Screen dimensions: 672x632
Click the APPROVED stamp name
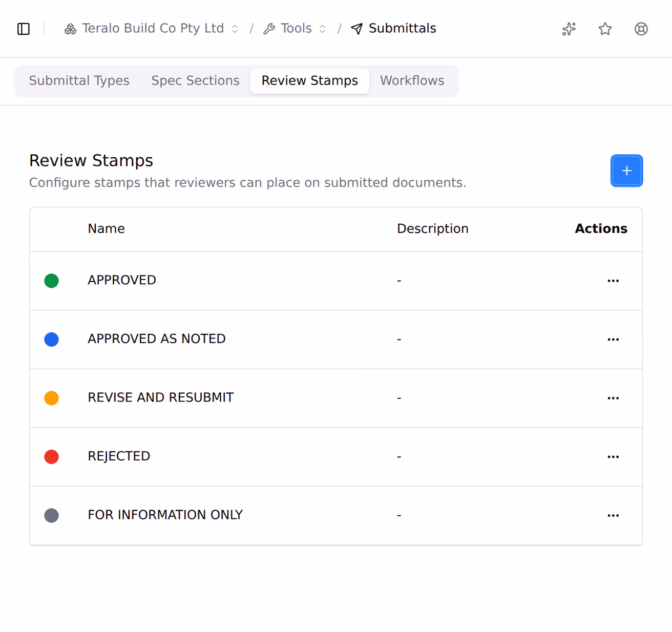coord(122,280)
